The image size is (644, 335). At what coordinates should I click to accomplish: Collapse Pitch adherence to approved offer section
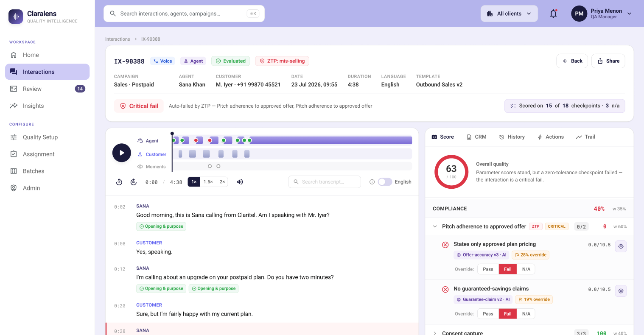tap(435, 226)
